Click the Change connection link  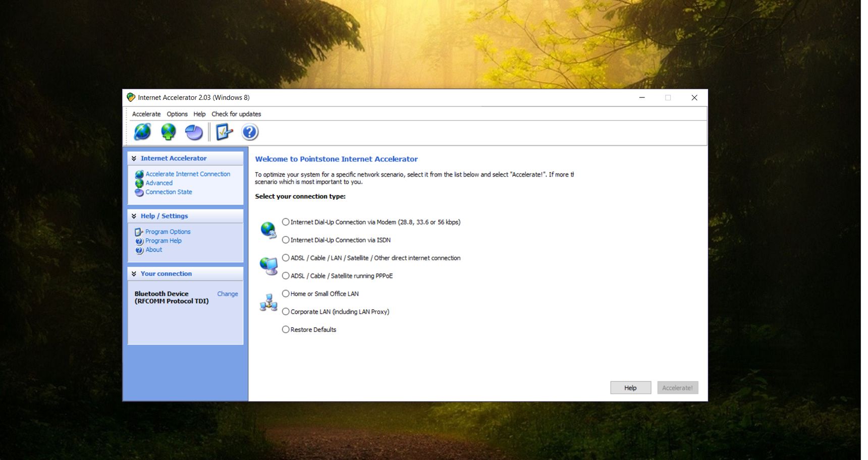(228, 294)
